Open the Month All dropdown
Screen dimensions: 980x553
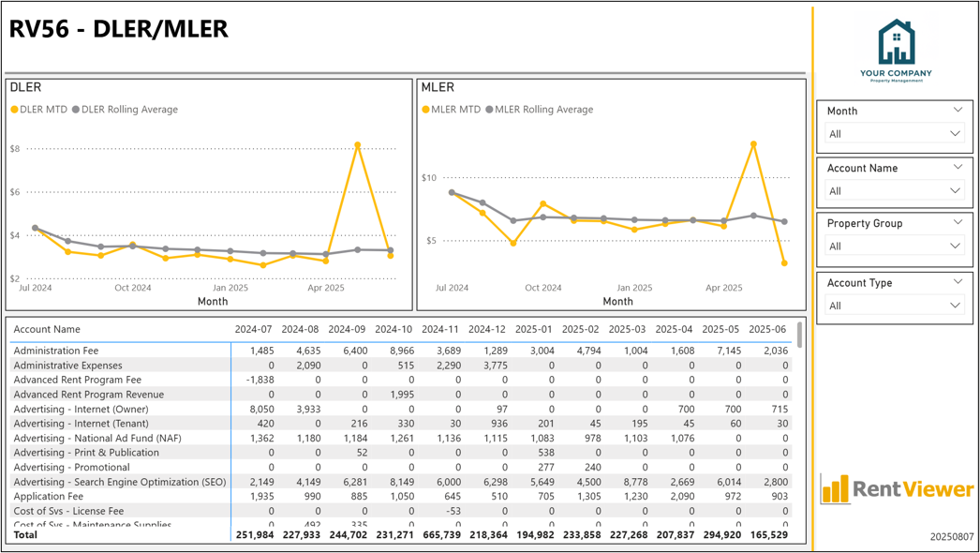895,134
